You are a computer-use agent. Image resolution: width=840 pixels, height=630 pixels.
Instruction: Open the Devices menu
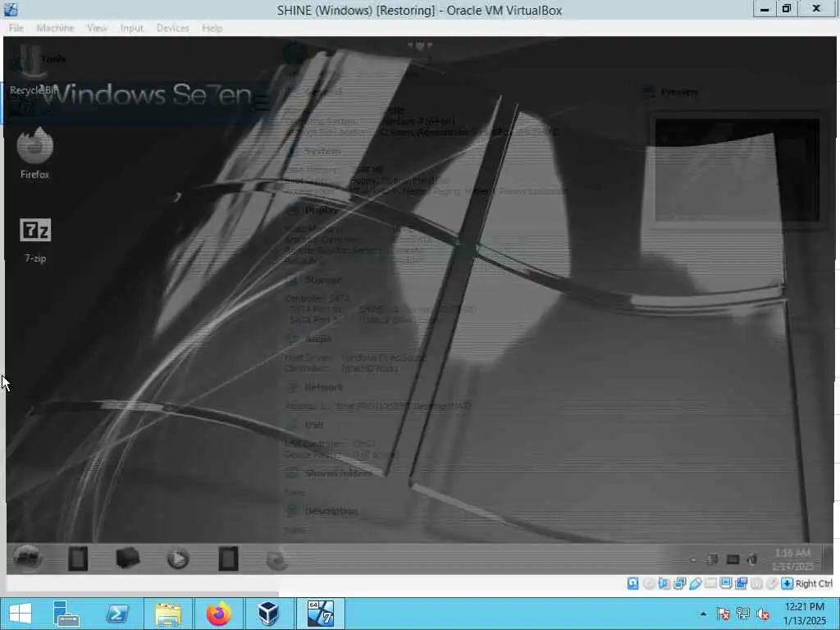pos(172,28)
